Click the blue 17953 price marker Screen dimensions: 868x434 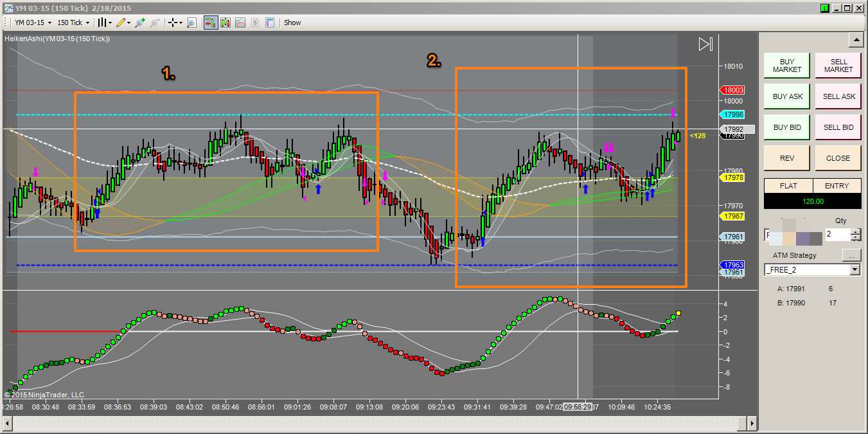(x=733, y=265)
